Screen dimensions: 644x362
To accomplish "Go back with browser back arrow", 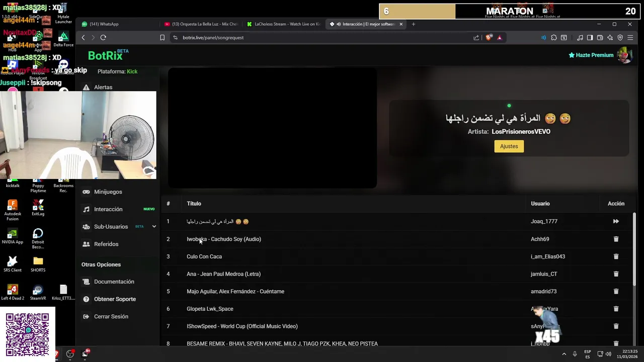I will click(x=84, y=38).
